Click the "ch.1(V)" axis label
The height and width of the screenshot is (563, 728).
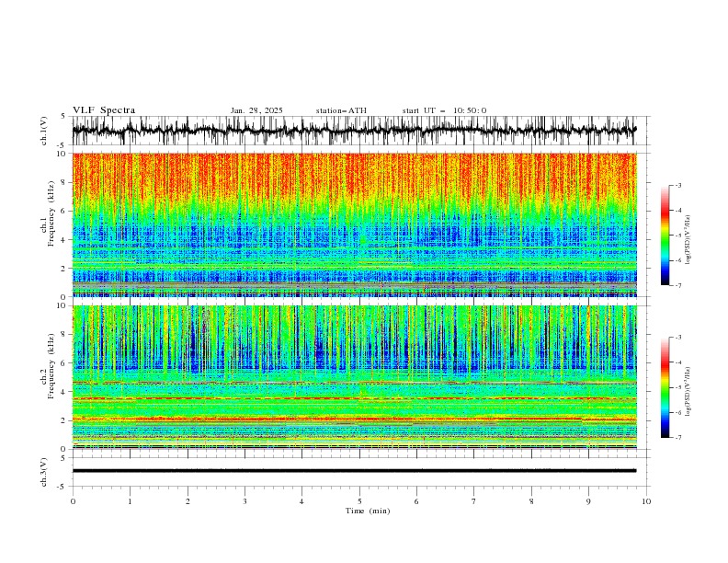(x=44, y=131)
